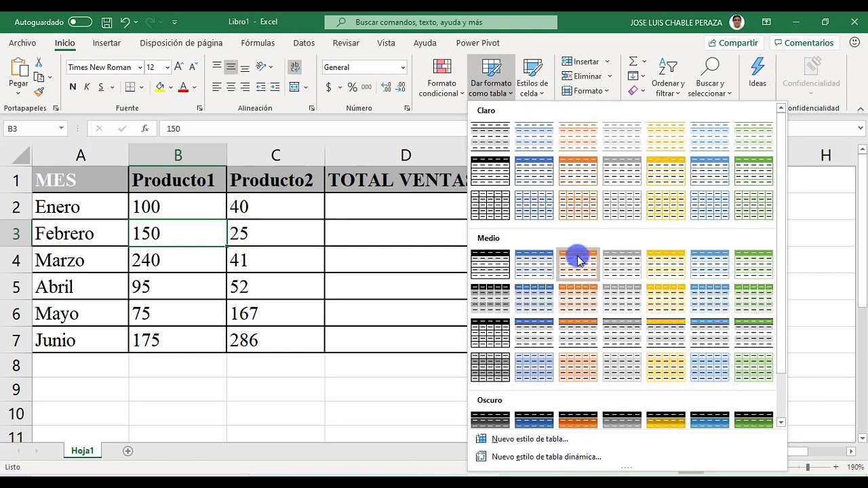This screenshot has width=868, height=488.
Task: Select the first blue Claro table style
Action: pyautogui.click(x=534, y=136)
